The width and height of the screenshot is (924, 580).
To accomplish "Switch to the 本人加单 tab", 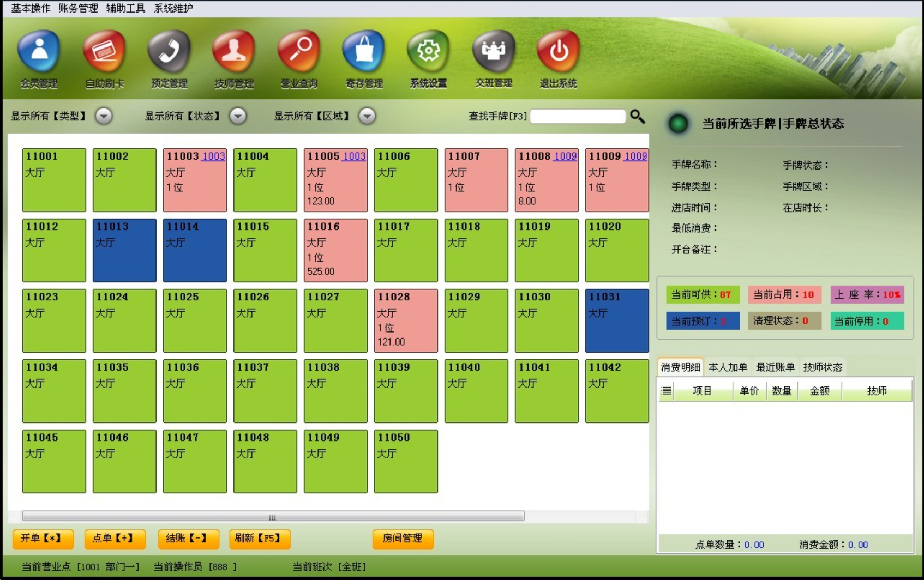I will [728, 367].
